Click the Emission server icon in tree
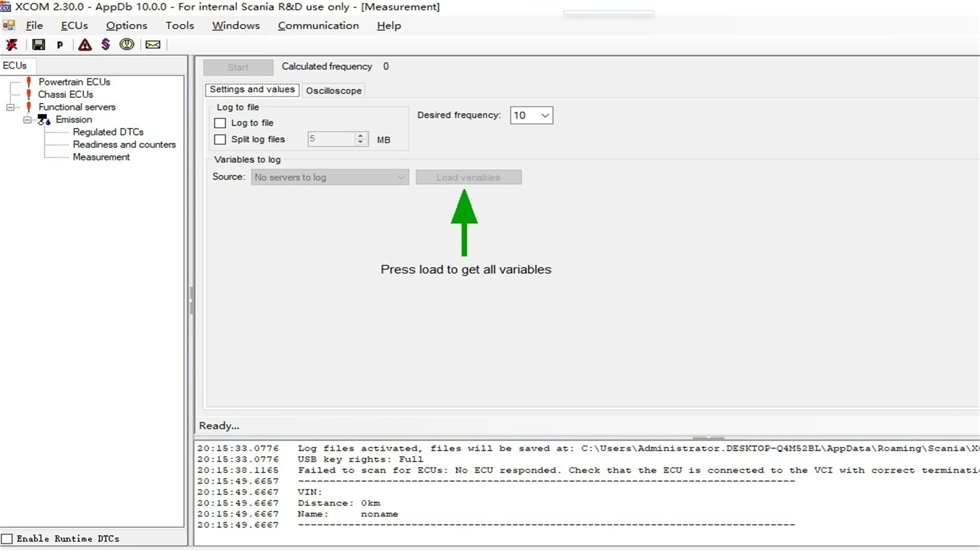This screenshot has height=551, width=980. point(44,120)
